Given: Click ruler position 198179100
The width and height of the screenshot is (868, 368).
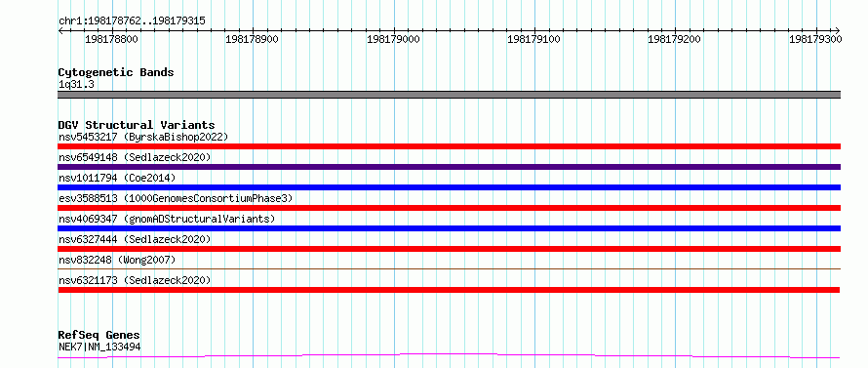Looking at the screenshot, I should click(x=534, y=39).
